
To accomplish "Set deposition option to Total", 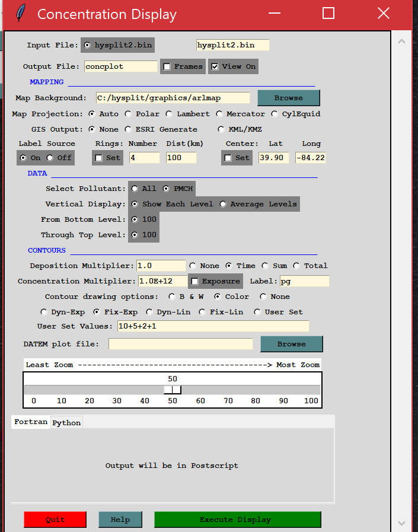I will (296, 266).
